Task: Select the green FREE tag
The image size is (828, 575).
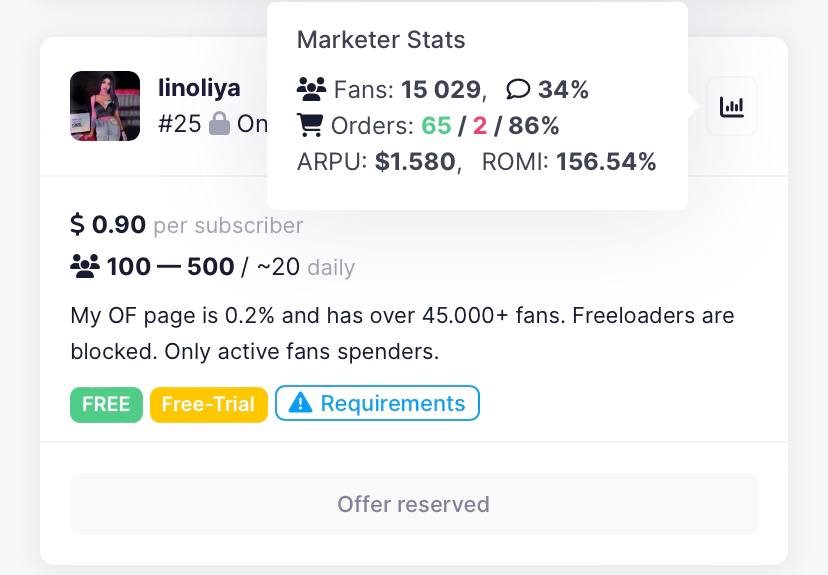Action: click(x=106, y=404)
